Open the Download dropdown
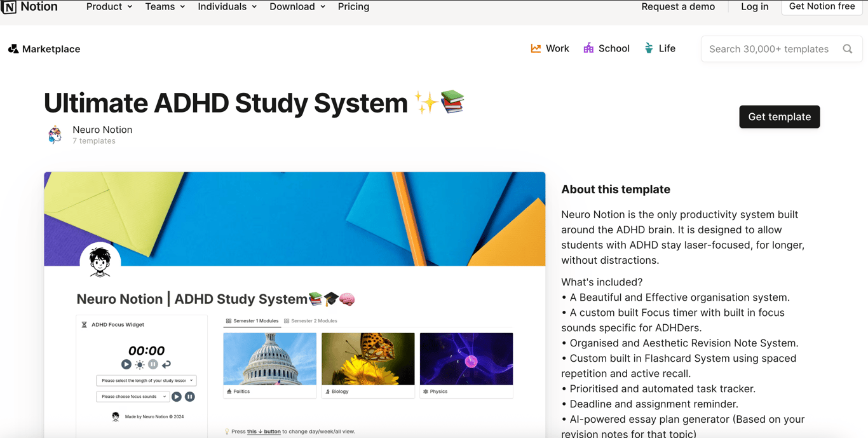This screenshot has width=868, height=438. pyautogui.click(x=297, y=6)
